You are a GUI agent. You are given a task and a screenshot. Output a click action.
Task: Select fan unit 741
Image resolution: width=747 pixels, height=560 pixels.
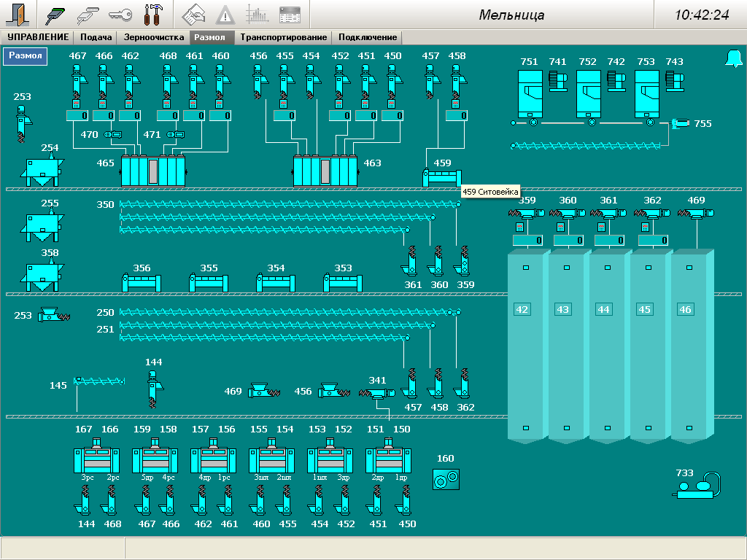tap(558, 81)
